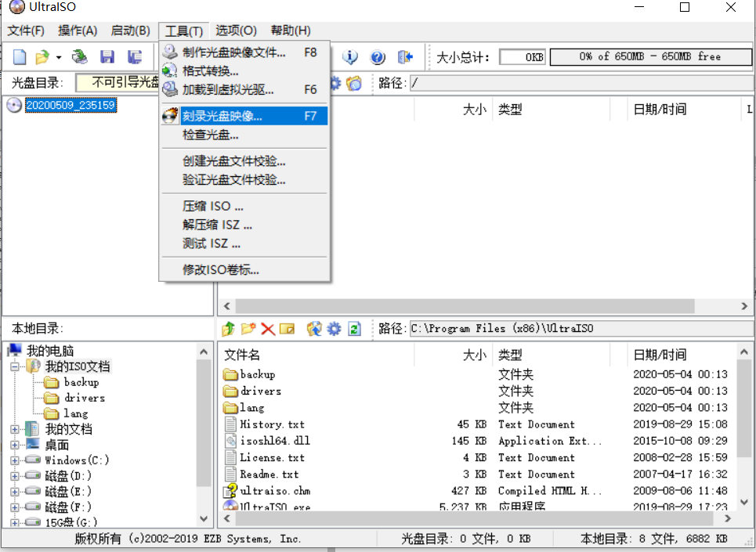
Task: Click the 类型 column header in the upper pane
Action: [551, 110]
